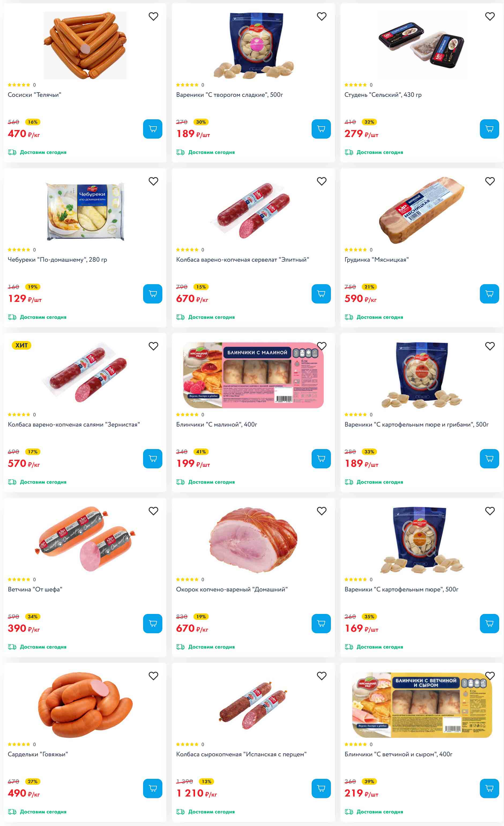Open Колбаса сырокопченая "Испанская с перцем" title

point(241,754)
